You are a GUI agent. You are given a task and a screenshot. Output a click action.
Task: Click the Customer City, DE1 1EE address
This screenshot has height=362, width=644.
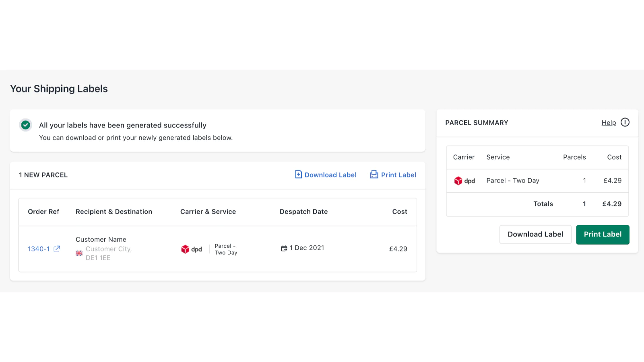tap(109, 253)
